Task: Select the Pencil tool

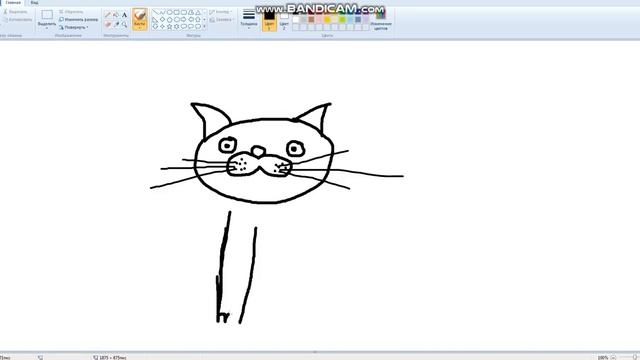Action: pos(108,14)
